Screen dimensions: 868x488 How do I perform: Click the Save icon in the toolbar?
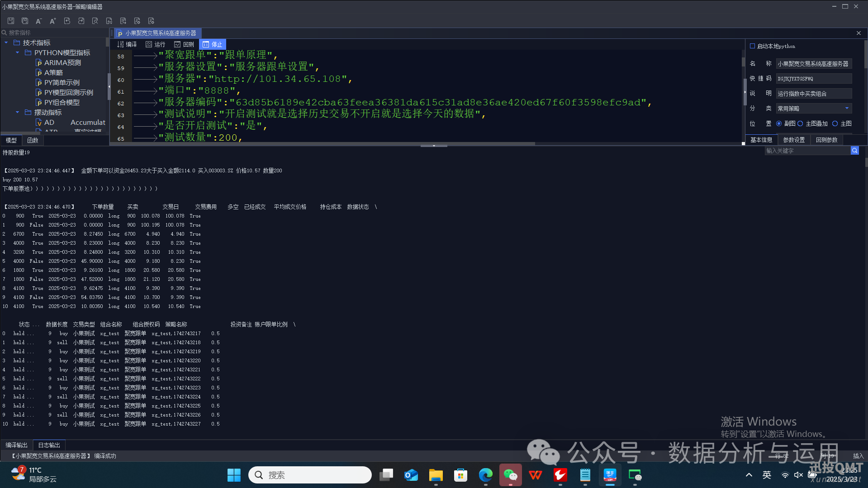(x=11, y=21)
